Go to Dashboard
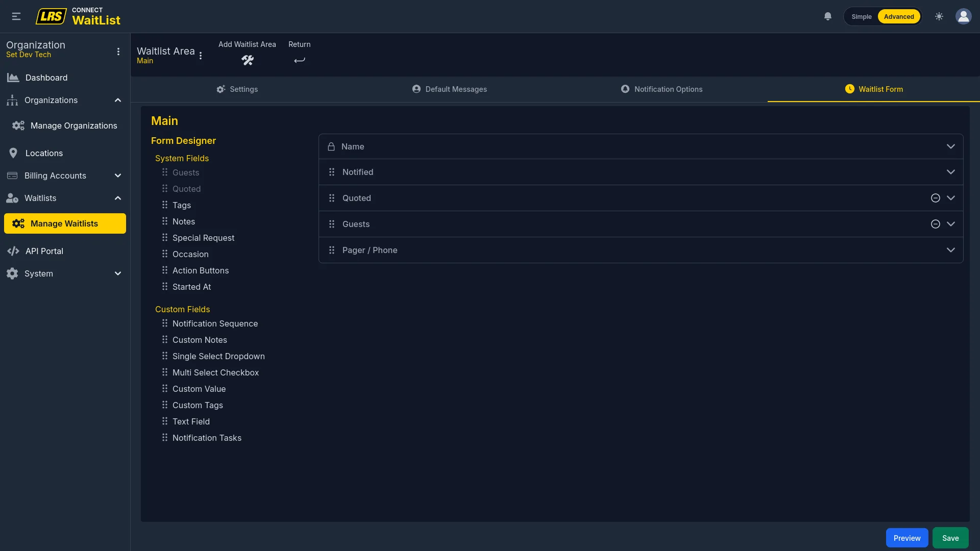Screen dimensions: 980x551 coord(65,78)
